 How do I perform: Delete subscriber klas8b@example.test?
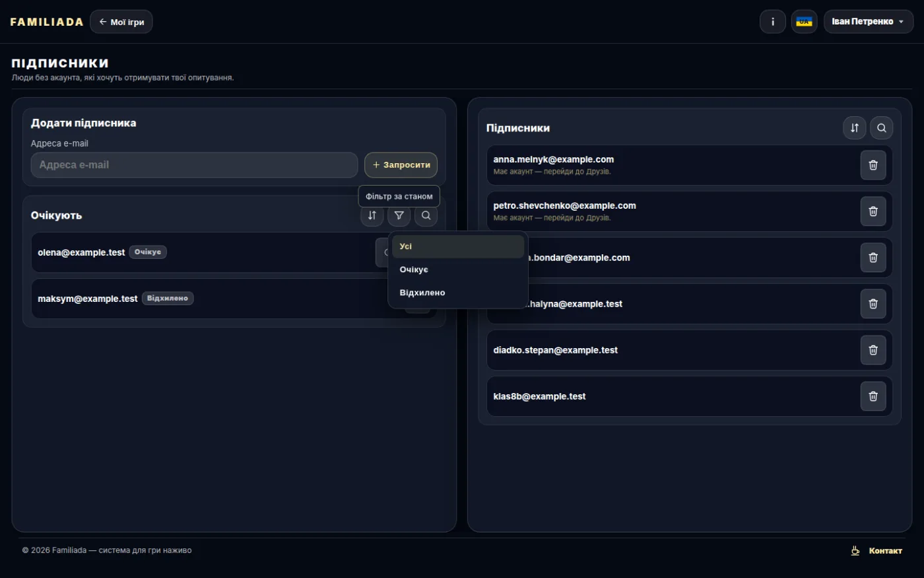point(873,396)
